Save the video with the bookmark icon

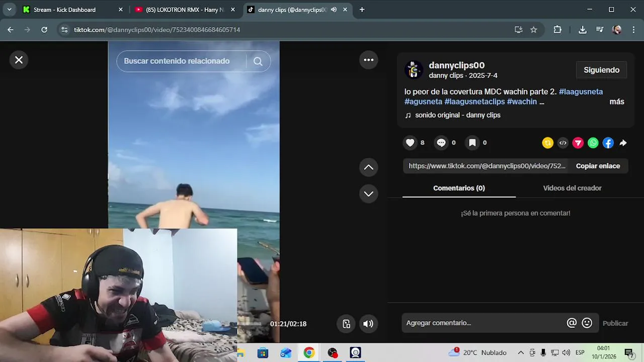point(472,143)
